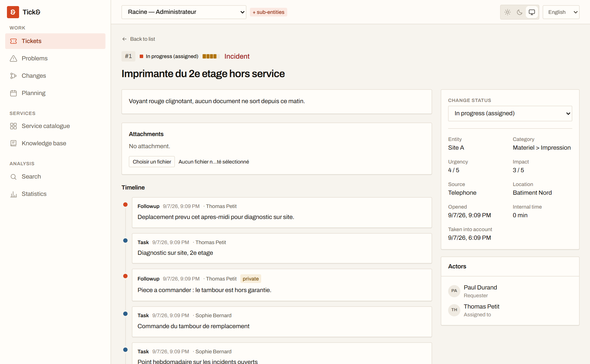Click the priority level bar indicator
Viewport: 590px width, 364px height.
[211, 56]
